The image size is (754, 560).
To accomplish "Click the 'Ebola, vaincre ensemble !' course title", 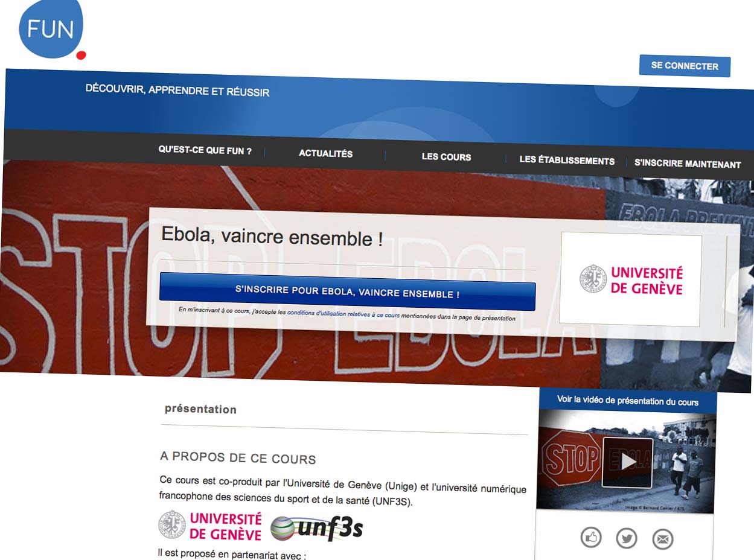I will (x=272, y=237).
